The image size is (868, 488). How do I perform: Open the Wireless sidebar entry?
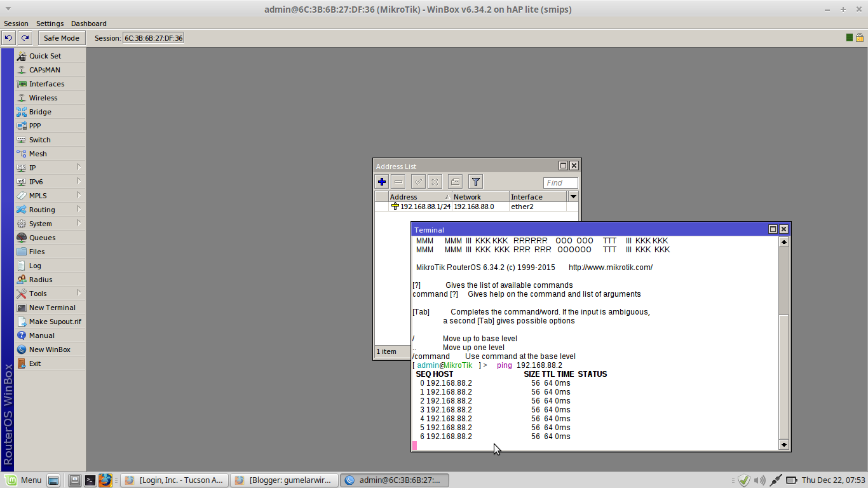[x=50, y=98]
